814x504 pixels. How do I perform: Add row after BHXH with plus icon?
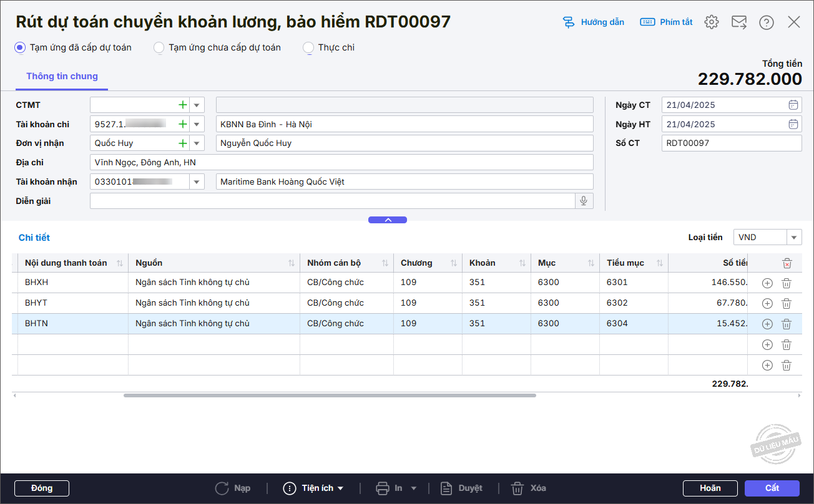[x=767, y=283]
